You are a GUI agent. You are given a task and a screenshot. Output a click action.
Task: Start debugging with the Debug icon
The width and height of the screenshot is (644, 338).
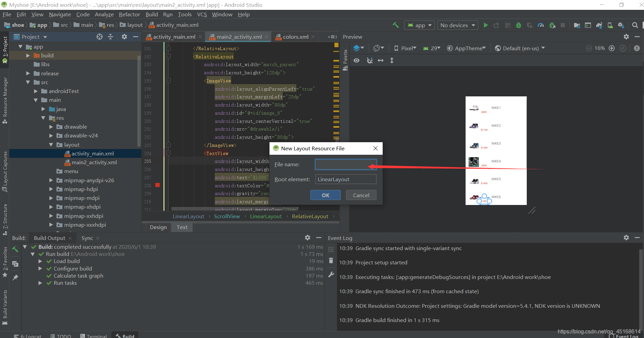(518, 25)
